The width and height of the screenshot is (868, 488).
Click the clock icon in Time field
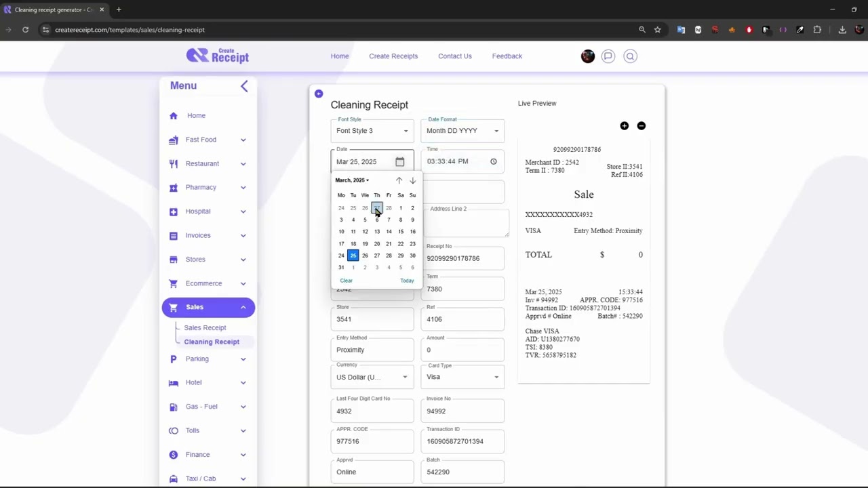(x=493, y=161)
